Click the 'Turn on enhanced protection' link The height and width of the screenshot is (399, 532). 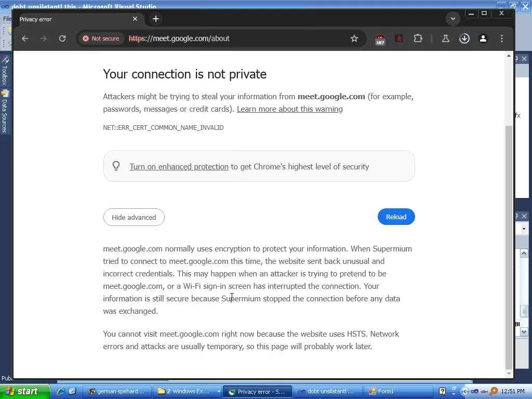[x=179, y=167]
